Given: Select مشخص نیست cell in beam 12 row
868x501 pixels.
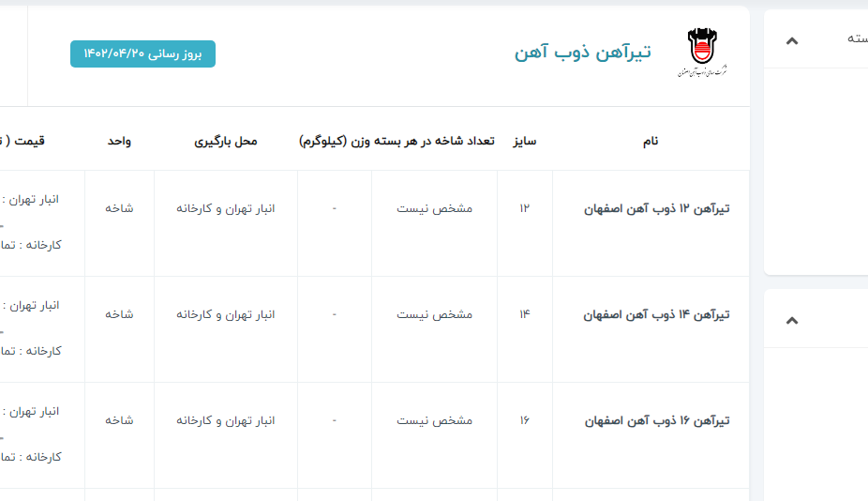Looking at the screenshot, I should tap(434, 208).
